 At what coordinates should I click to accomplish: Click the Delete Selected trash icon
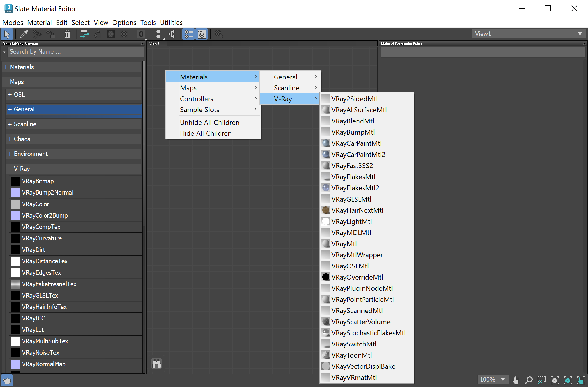point(67,34)
